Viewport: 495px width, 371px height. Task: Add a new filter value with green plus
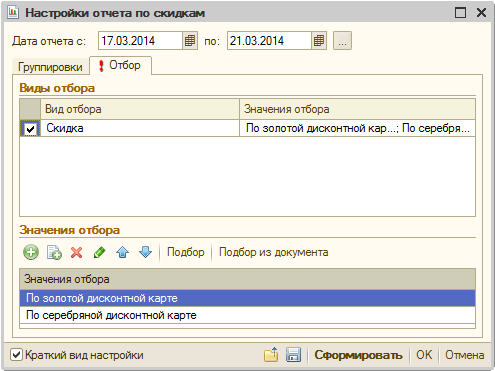[x=31, y=252]
